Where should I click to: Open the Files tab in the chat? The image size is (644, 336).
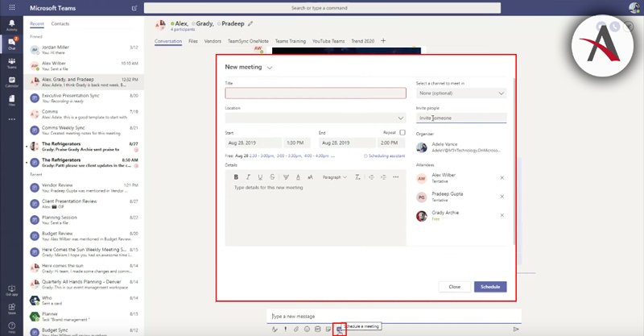click(x=193, y=39)
